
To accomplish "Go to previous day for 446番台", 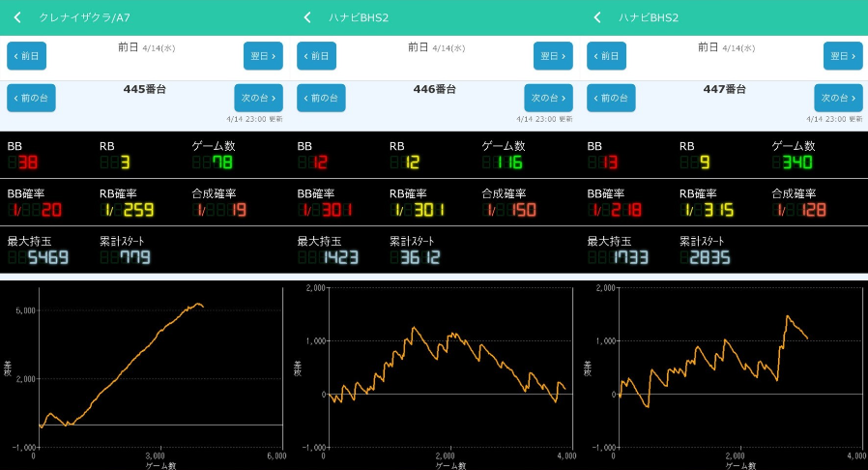I will point(316,56).
